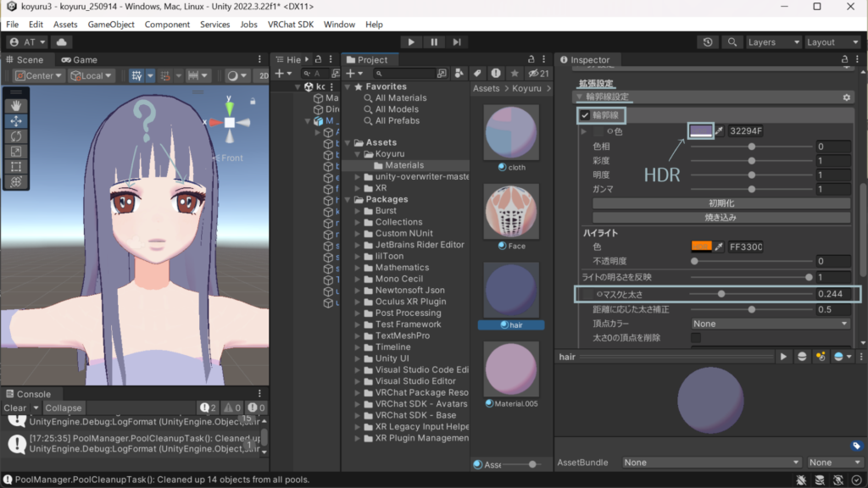868x488 pixels.
Task: Open the Undo History icon in top toolbar
Action: click(709, 42)
